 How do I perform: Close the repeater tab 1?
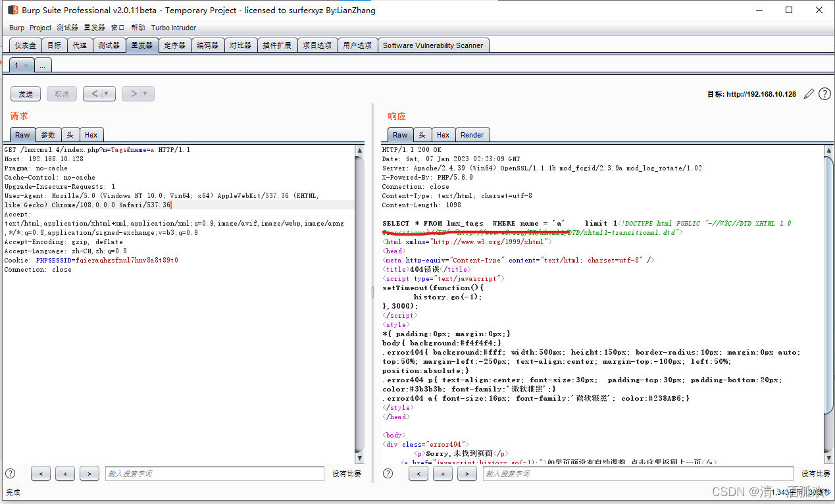pyautogui.click(x=26, y=66)
